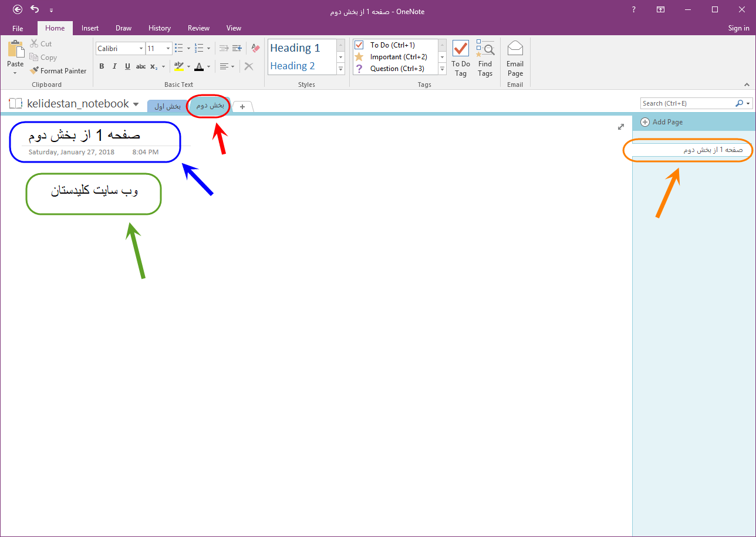Click the paragraph alignment icon
This screenshot has height=537, width=756.
coord(224,66)
